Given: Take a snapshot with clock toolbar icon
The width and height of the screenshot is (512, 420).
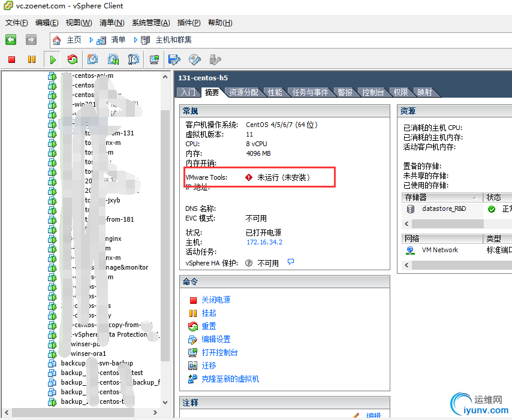Looking at the screenshot, I should (93, 59).
